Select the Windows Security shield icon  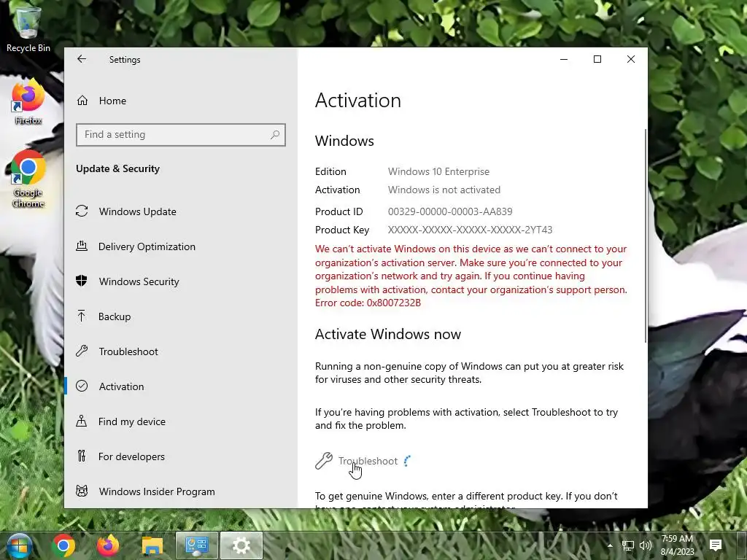(82, 281)
